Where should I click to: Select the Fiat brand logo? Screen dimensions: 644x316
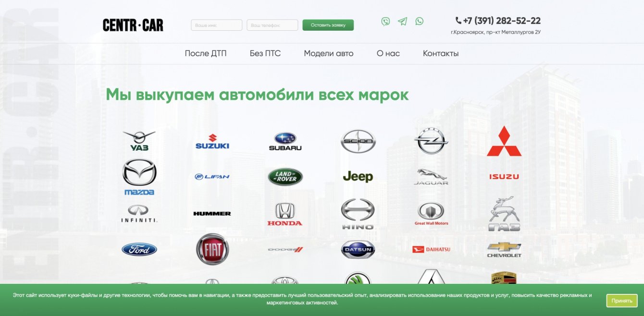coord(212,249)
